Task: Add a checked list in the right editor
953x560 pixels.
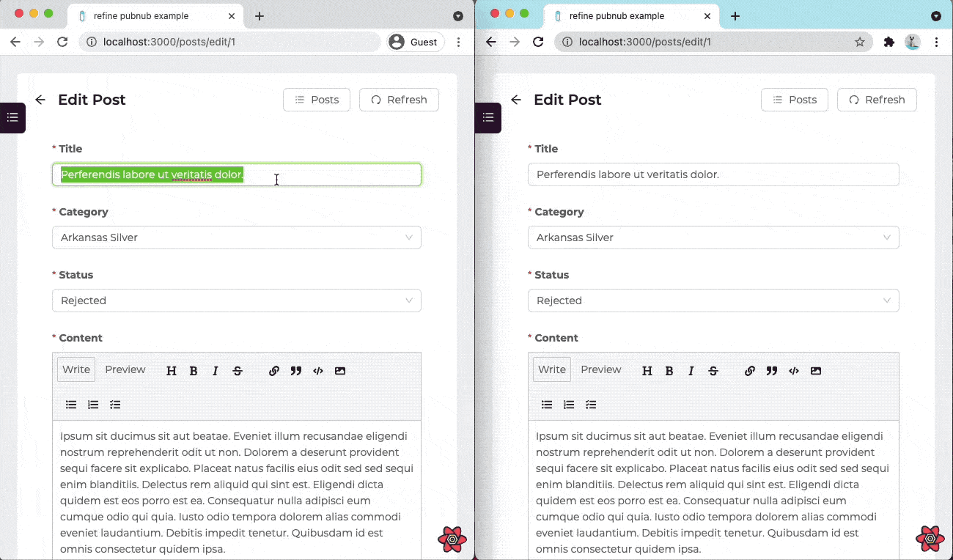Action: pos(591,405)
